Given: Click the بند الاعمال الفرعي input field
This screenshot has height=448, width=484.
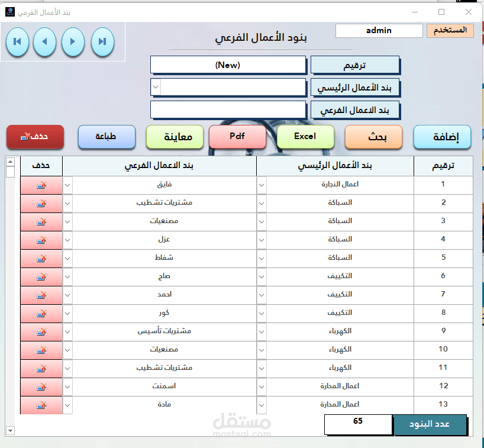Looking at the screenshot, I should tap(228, 109).
